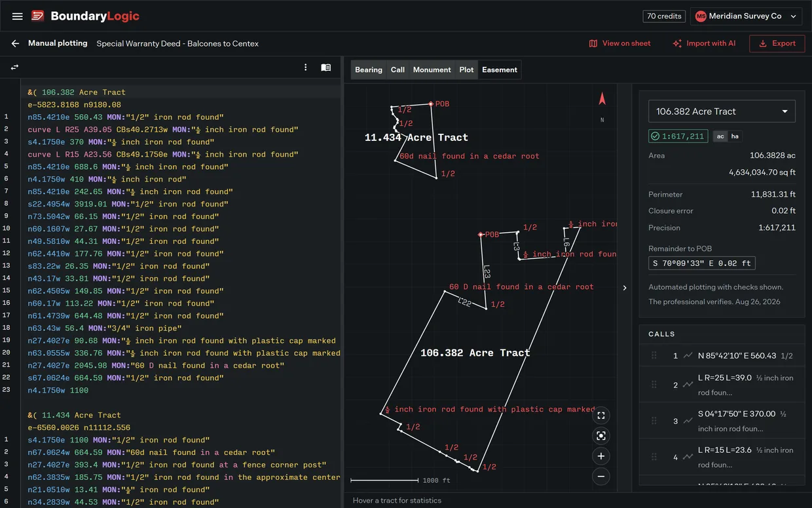This screenshot has height=508, width=812.
Task: Click Closure error value 0.02 ft
Action: click(783, 211)
